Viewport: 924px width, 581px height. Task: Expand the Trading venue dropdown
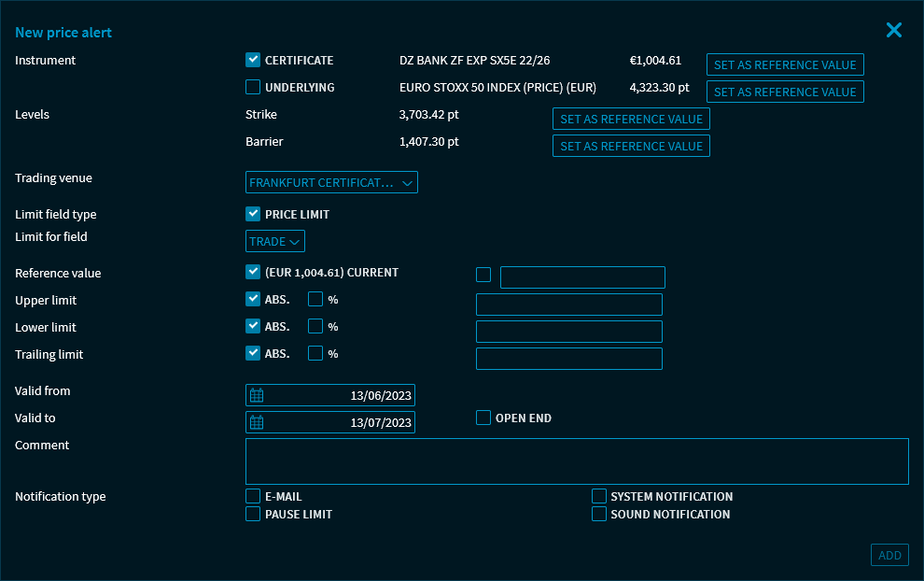click(331, 183)
